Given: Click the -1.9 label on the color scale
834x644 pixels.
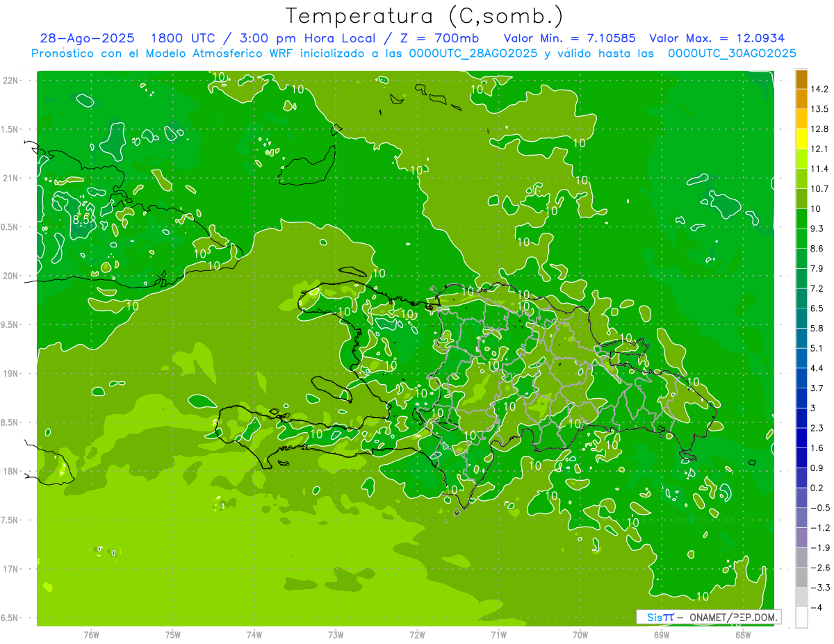Looking at the screenshot, I should pos(821,547).
